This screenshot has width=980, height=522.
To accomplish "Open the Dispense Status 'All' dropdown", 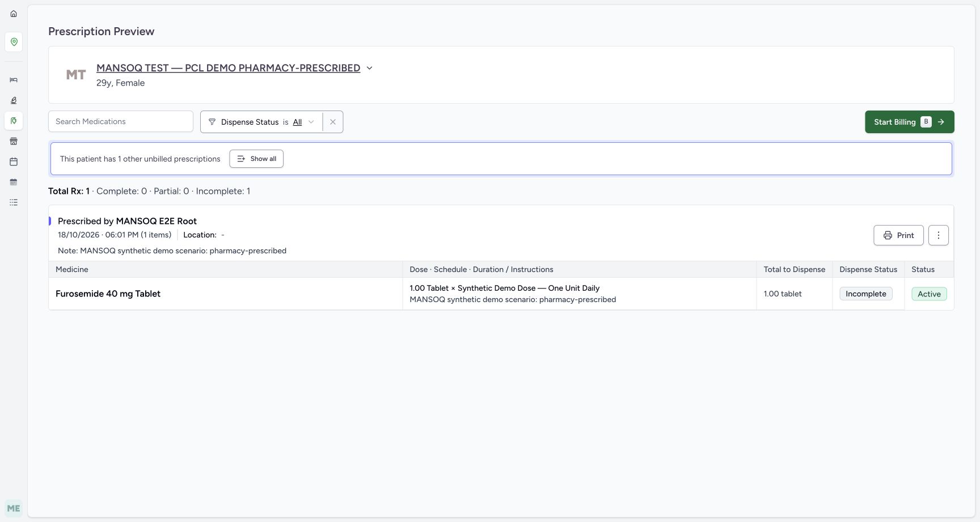I will coord(303,122).
